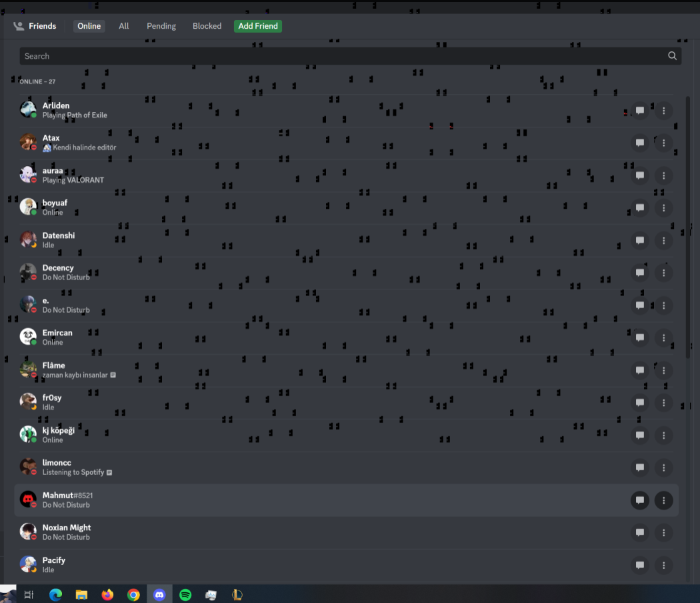Message Mahmut#8521 via chat icon
The height and width of the screenshot is (603, 700).
click(x=640, y=500)
